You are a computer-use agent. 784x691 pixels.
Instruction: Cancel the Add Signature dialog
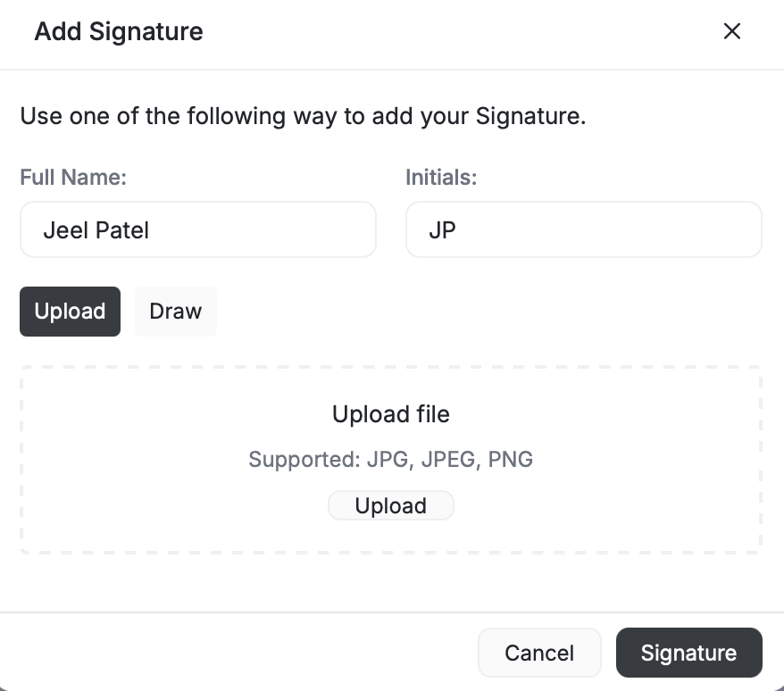(x=539, y=652)
